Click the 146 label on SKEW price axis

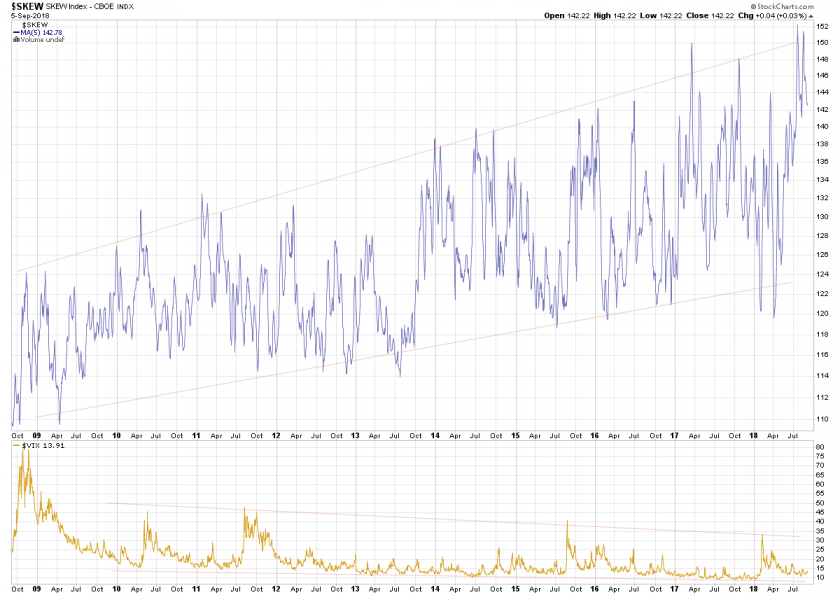tap(822, 76)
